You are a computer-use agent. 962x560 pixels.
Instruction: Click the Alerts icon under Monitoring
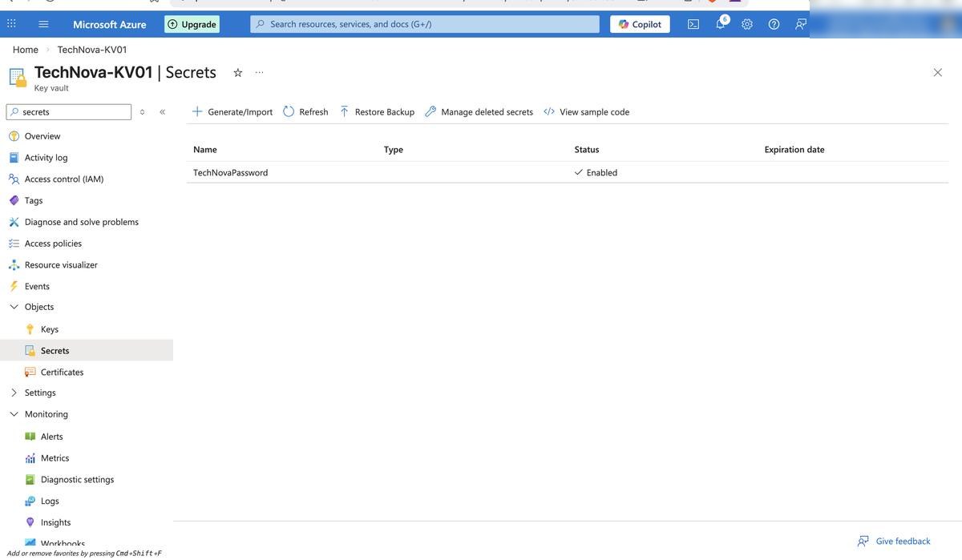pos(30,437)
